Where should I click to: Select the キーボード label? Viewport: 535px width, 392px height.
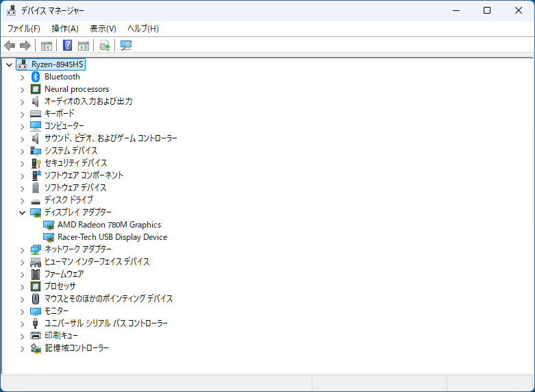(x=60, y=113)
